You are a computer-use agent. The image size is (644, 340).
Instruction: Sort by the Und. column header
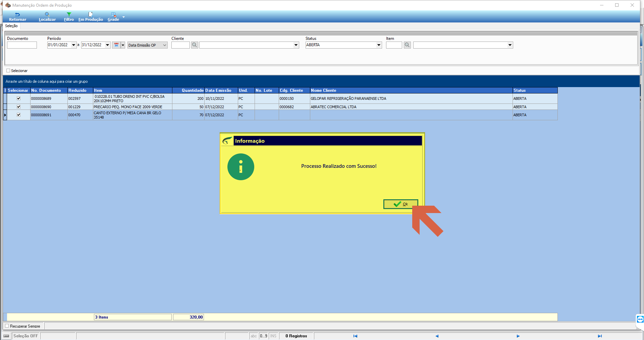pyautogui.click(x=246, y=90)
